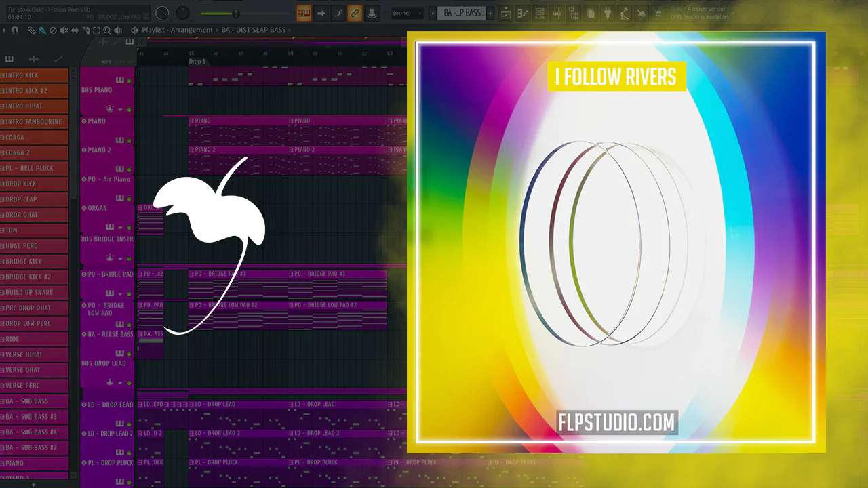The width and height of the screenshot is (868, 488).
Task: Click the crown icon on BUS BRIDGE INSTR
Action: [109, 258]
